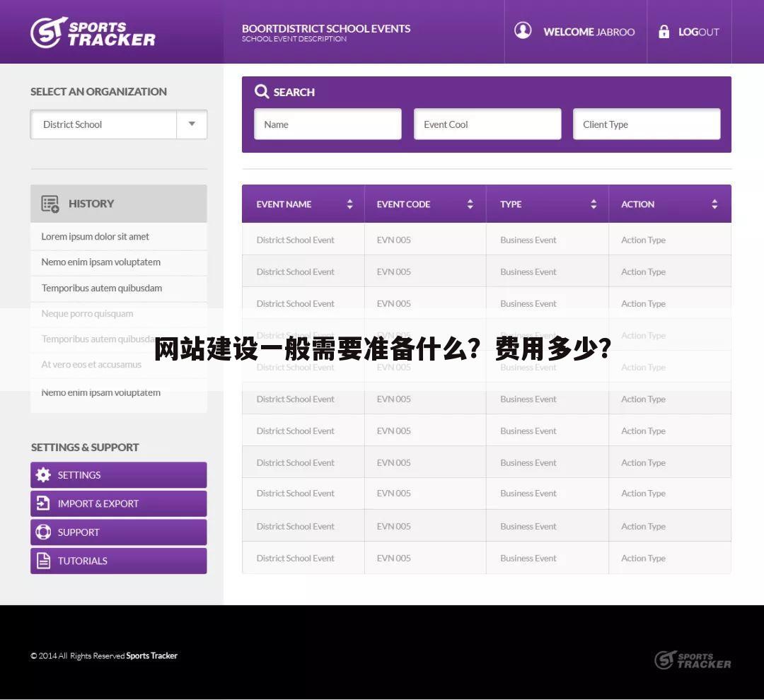Click the Tutorials document icon

click(43, 560)
